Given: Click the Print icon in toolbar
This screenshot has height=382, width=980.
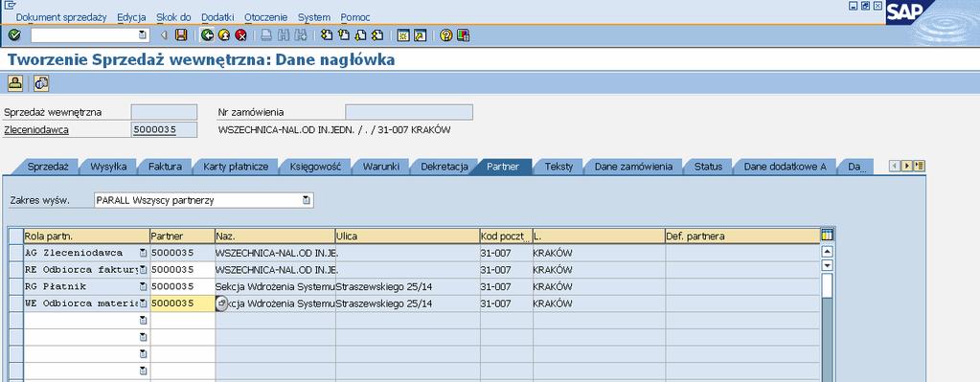Looking at the screenshot, I should [266, 35].
